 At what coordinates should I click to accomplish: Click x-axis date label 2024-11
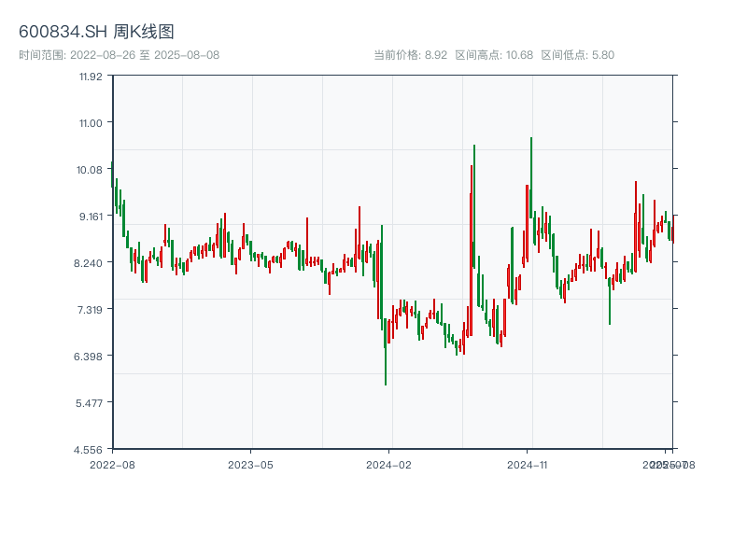click(527, 465)
